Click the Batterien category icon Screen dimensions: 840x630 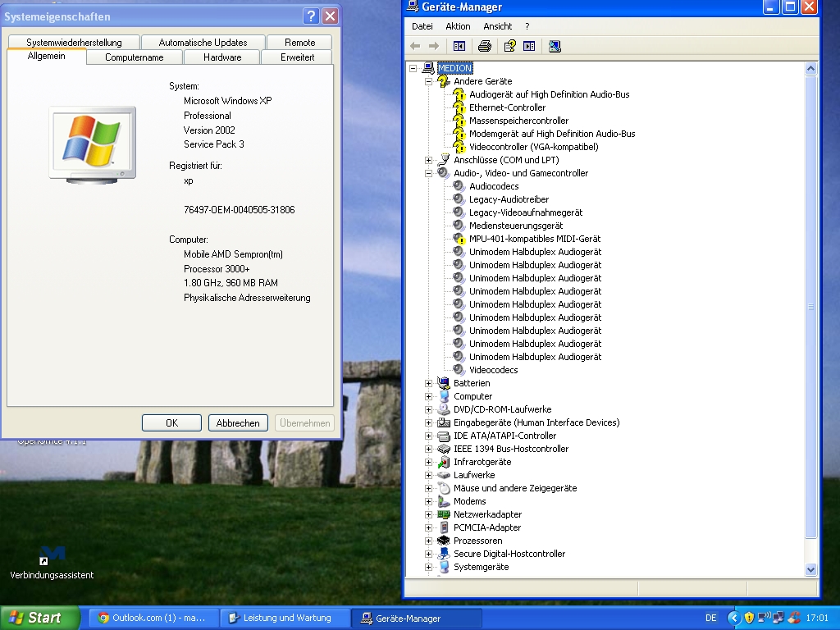pos(443,383)
